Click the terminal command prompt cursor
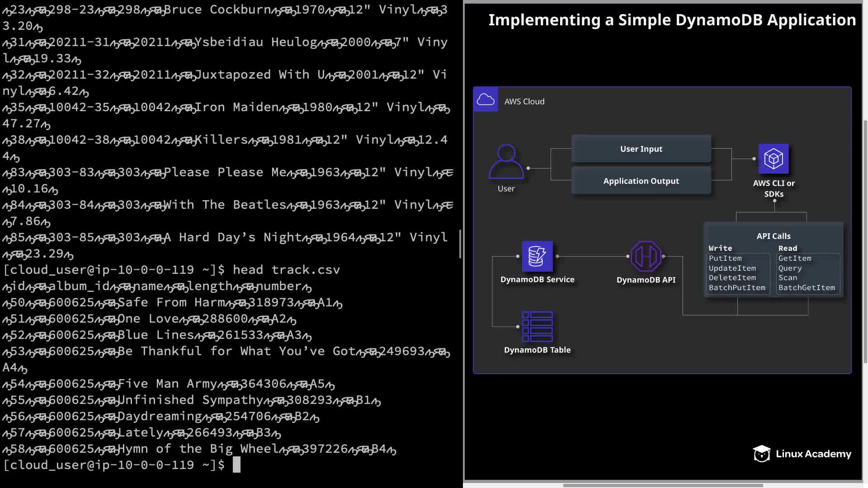Viewport: 868px width, 488px height. click(236, 465)
